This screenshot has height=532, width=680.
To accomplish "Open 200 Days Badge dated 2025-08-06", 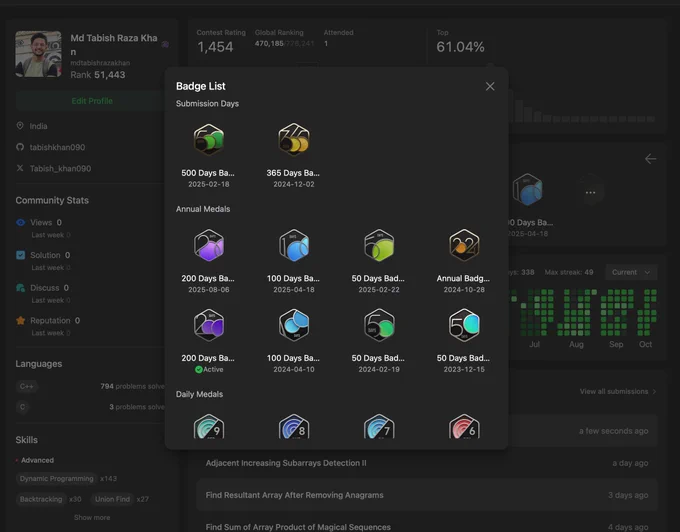I will (208, 245).
